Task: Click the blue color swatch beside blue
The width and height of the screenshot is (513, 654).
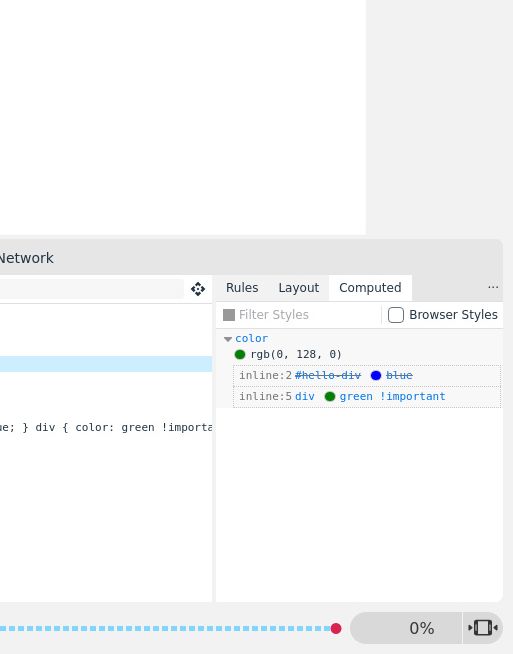Action: point(376,375)
